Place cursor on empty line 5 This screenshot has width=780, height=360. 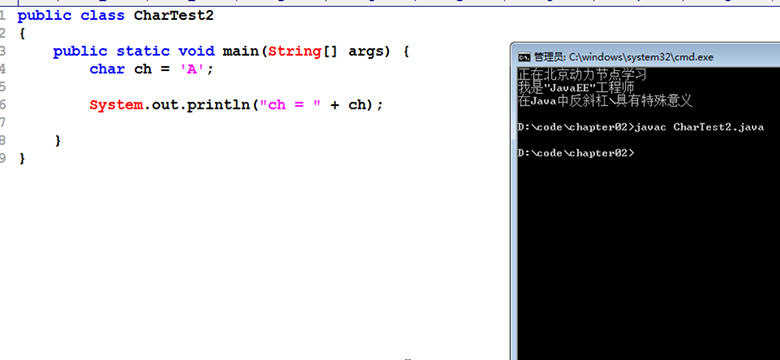pyautogui.click(x=199, y=87)
